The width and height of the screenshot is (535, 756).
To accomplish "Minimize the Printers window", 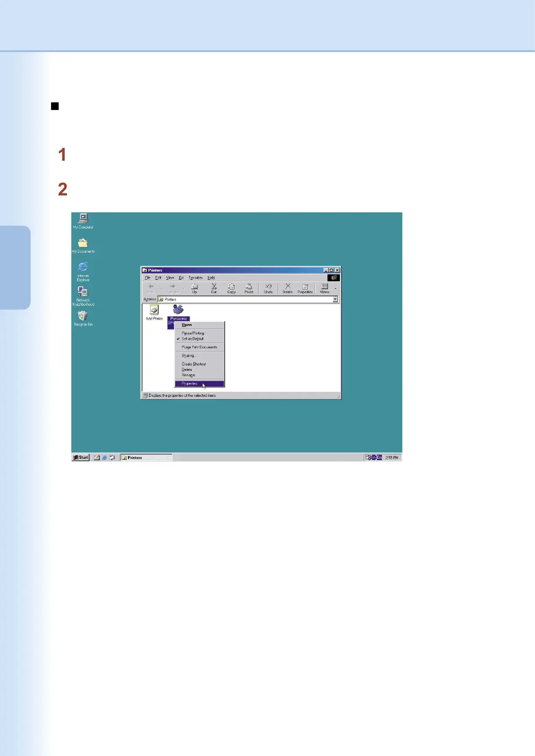I will tap(326, 270).
